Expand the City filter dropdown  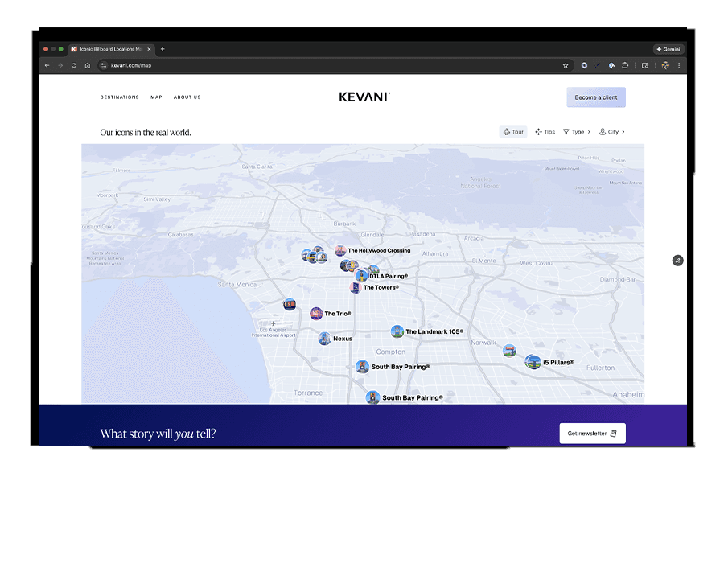(612, 132)
